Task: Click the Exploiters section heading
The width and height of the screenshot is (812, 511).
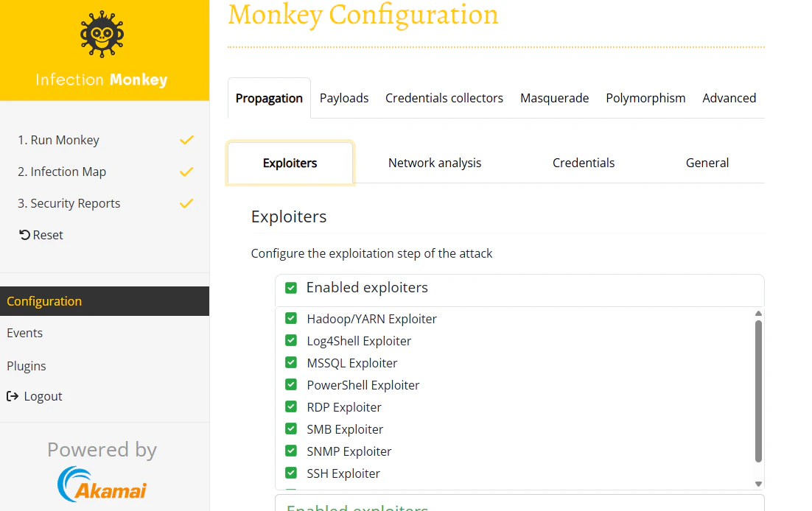Action: click(x=289, y=216)
